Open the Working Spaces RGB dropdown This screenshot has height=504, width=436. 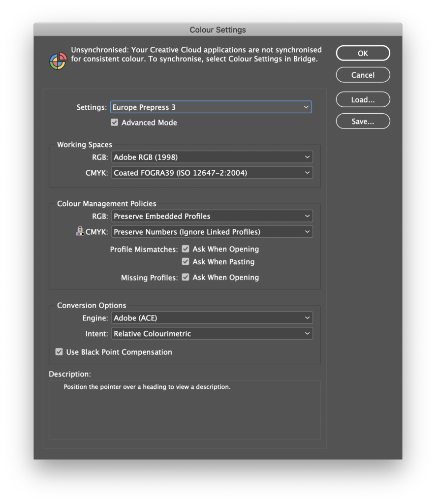click(212, 157)
